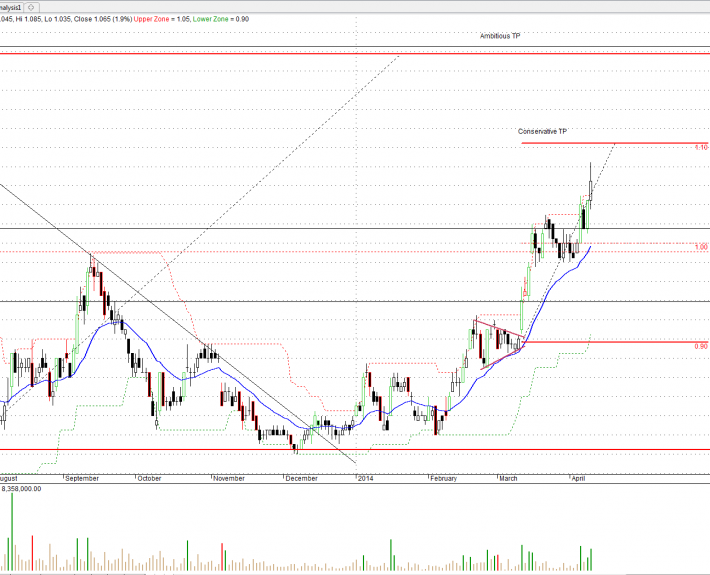
Task: Click the new tab icon beside Analysis1
Action: [31, 6]
